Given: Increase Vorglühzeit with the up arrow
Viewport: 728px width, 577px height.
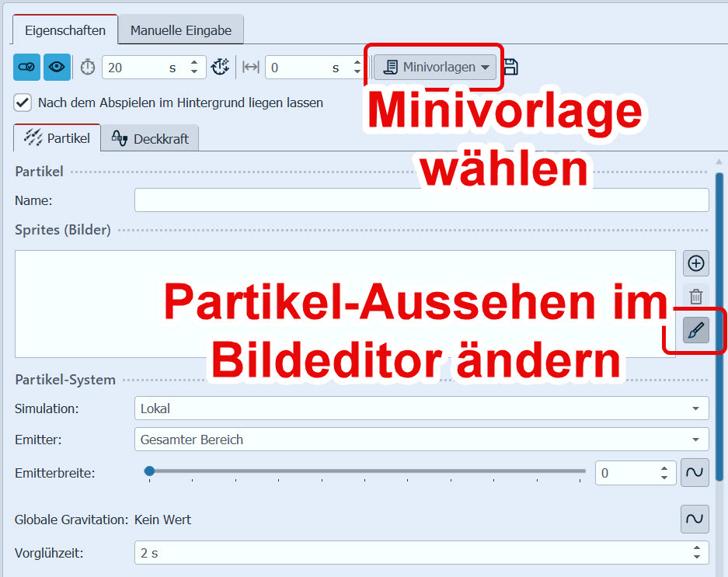Looking at the screenshot, I should 697,548.
